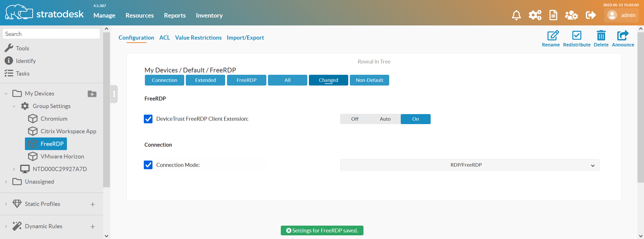Switch to the ACL tab
644x239 pixels.
[165, 38]
